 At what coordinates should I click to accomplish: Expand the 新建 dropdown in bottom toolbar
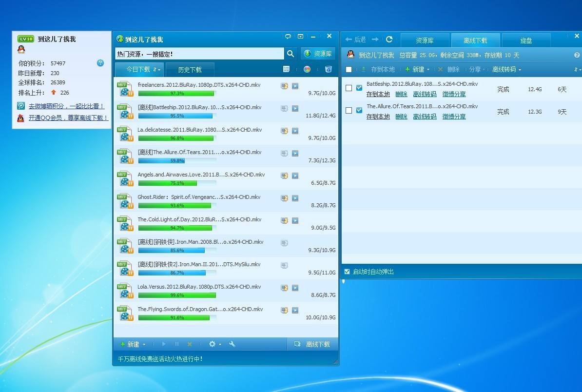tap(144, 345)
